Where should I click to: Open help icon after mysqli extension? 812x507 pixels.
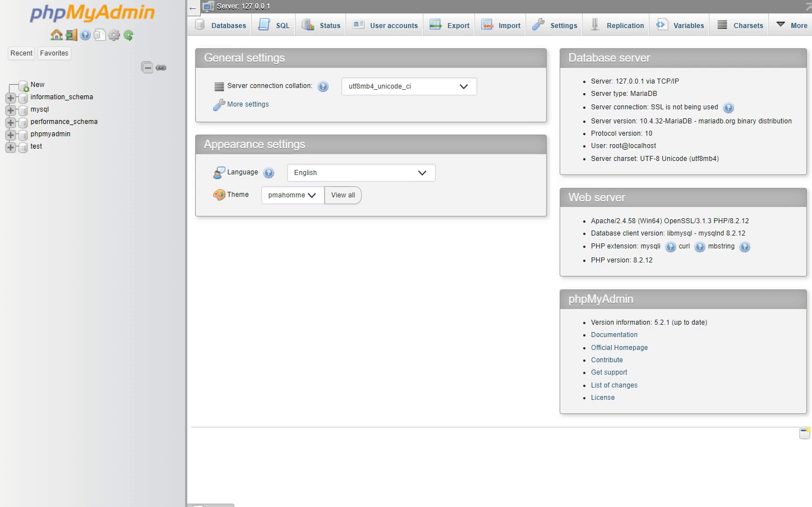[671, 247]
